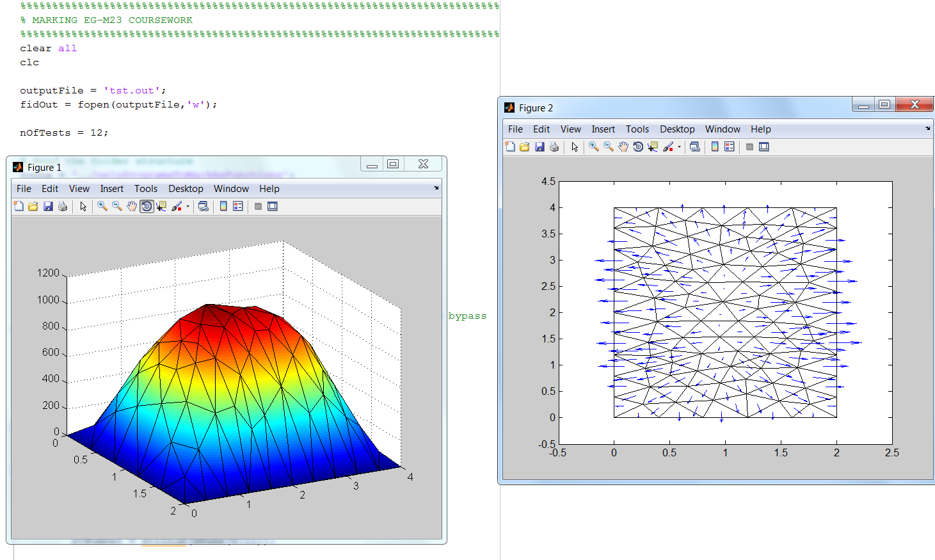This screenshot has height=560, width=935.
Task: Save Figure 2 using the floppy disk icon
Action: pyautogui.click(x=539, y=147)
